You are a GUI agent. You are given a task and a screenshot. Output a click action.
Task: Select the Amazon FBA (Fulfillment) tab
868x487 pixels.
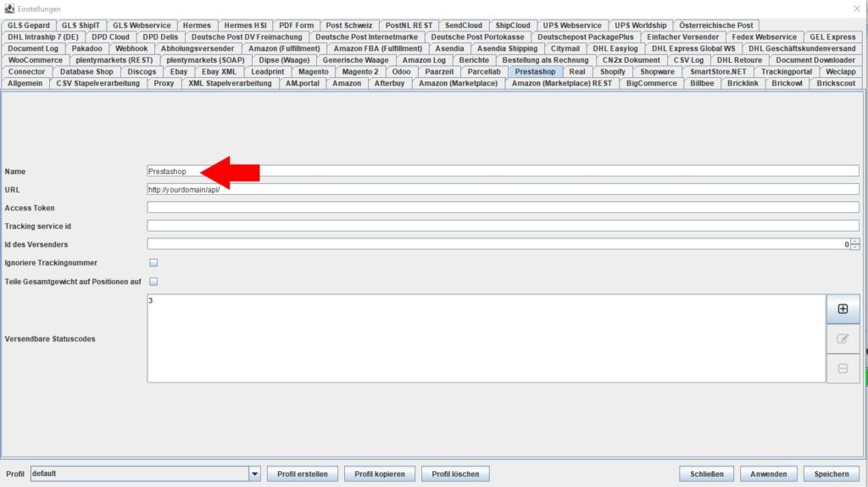pyautogui.click(x=377, y=48)
